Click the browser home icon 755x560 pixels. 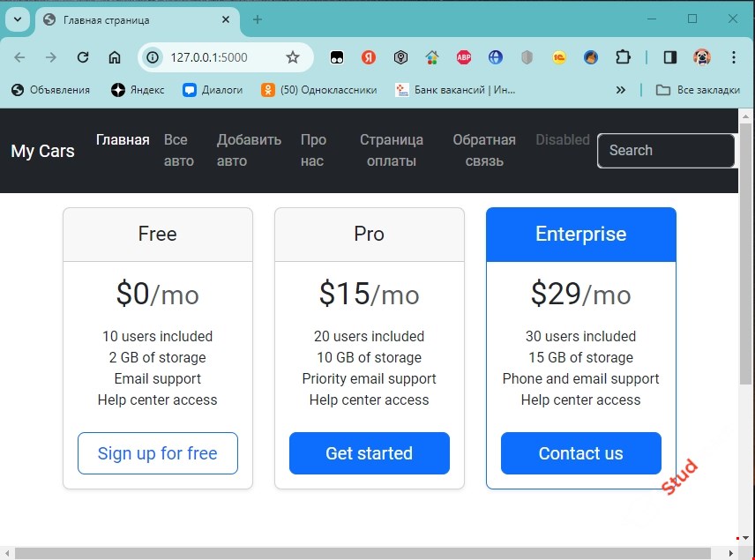pos(114,57)
